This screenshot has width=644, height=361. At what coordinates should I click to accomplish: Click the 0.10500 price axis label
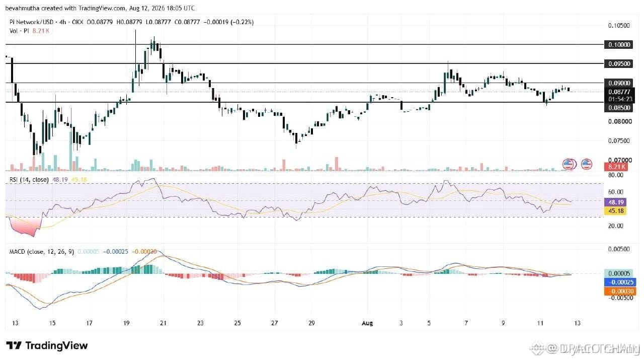click(618, 25)
